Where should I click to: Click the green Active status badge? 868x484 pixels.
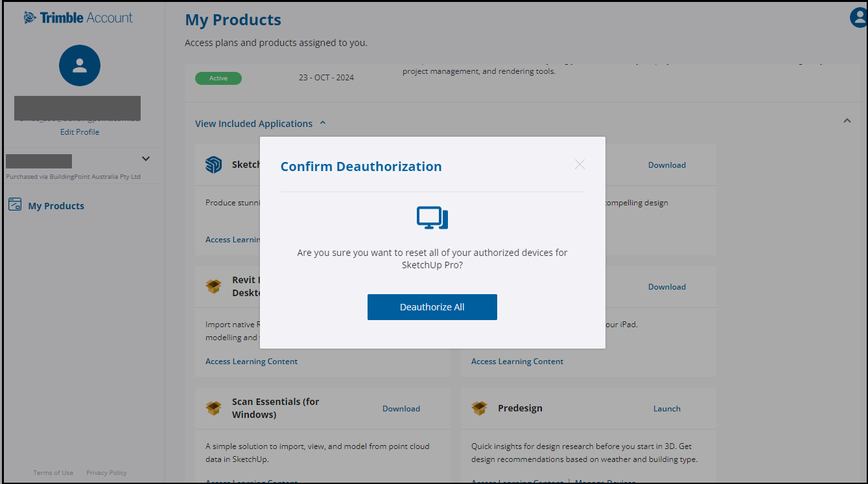pos(218,78)
